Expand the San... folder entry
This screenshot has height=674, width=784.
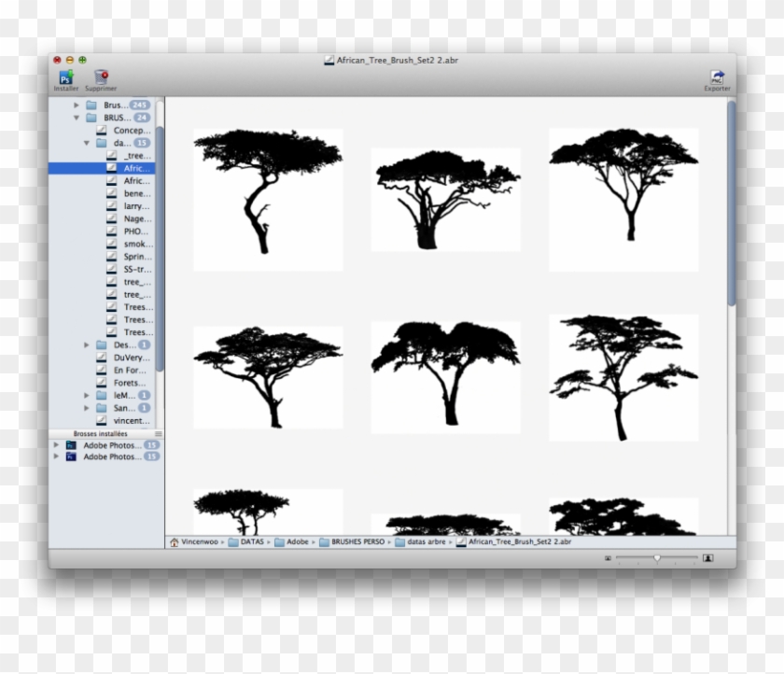point(88,408)
